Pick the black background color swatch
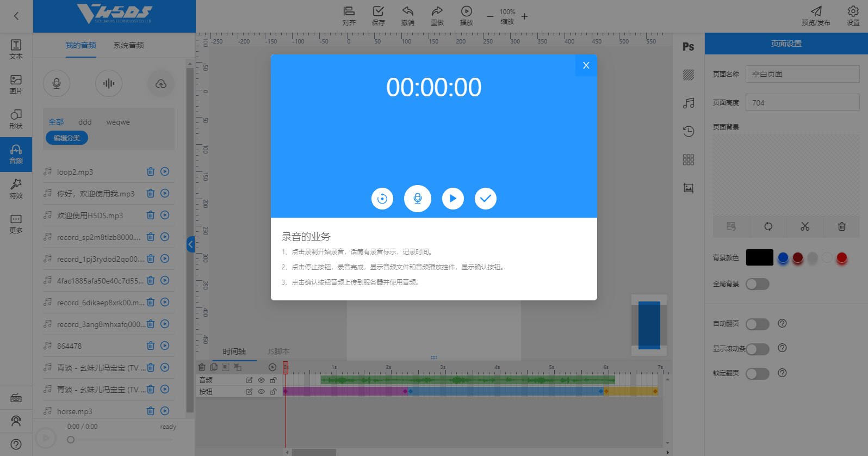The image size is (868, 456). [x=760, y=257]
